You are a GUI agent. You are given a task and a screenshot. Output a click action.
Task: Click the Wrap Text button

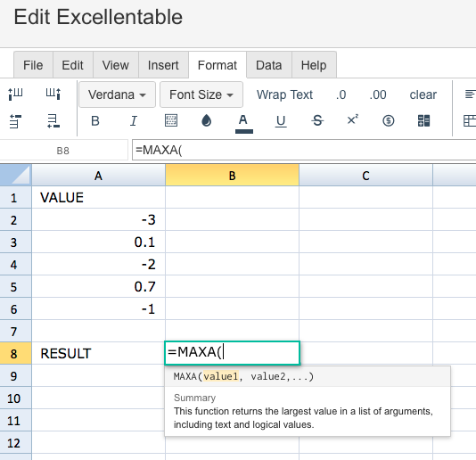(284, 94)
